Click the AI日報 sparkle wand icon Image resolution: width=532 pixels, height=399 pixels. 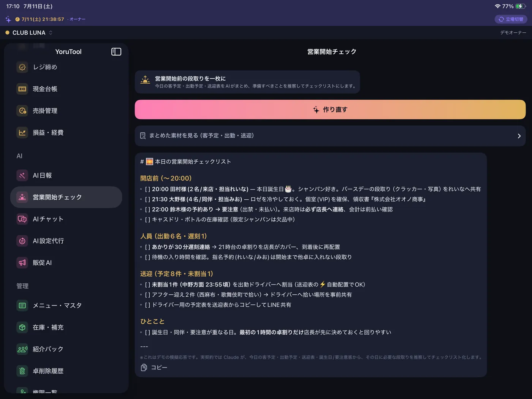pos(22,175)
